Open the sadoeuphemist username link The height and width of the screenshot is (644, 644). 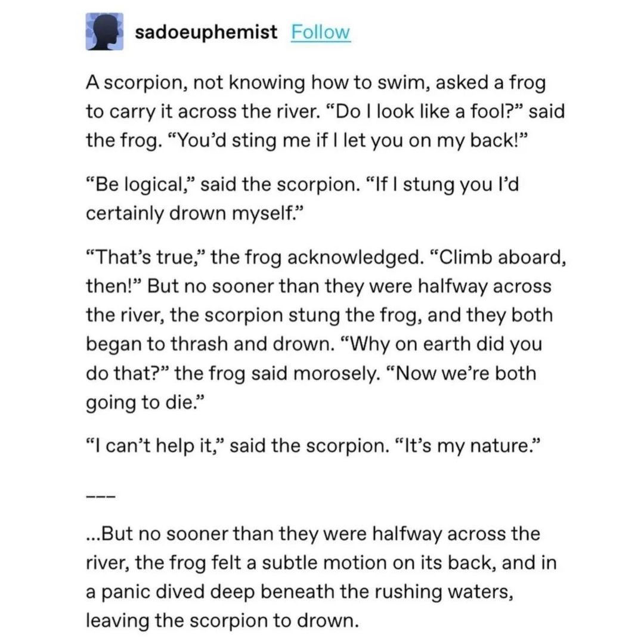pos(206,32)
